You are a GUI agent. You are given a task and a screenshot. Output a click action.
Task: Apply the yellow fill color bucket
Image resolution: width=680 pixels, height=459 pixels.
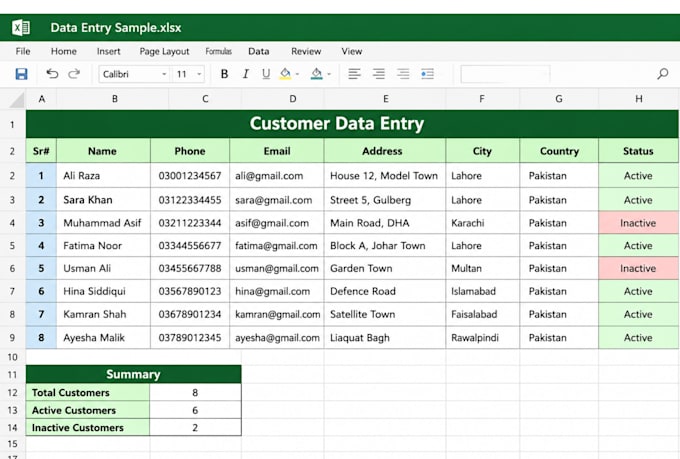pos(285,74)
